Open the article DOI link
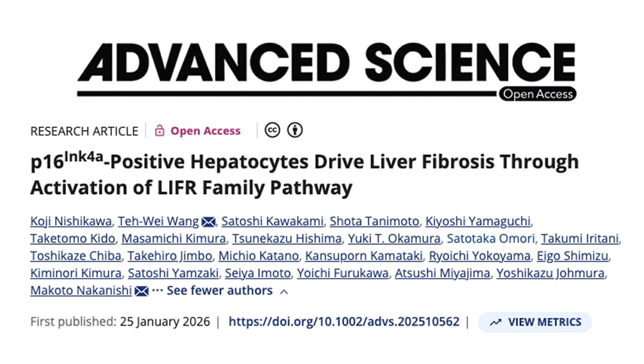The image size is (644, 364). tap(344, 322)
